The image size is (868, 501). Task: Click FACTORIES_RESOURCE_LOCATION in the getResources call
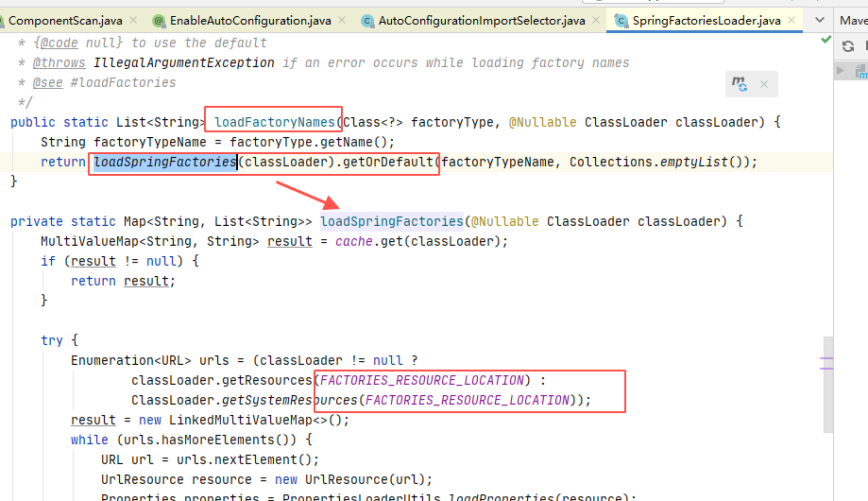422,380
